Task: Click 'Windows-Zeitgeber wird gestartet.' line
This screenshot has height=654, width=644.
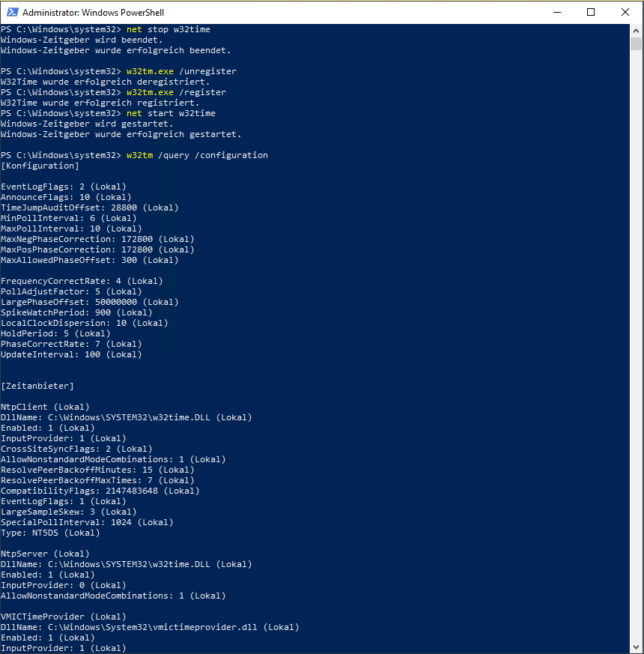Action: 87,124
